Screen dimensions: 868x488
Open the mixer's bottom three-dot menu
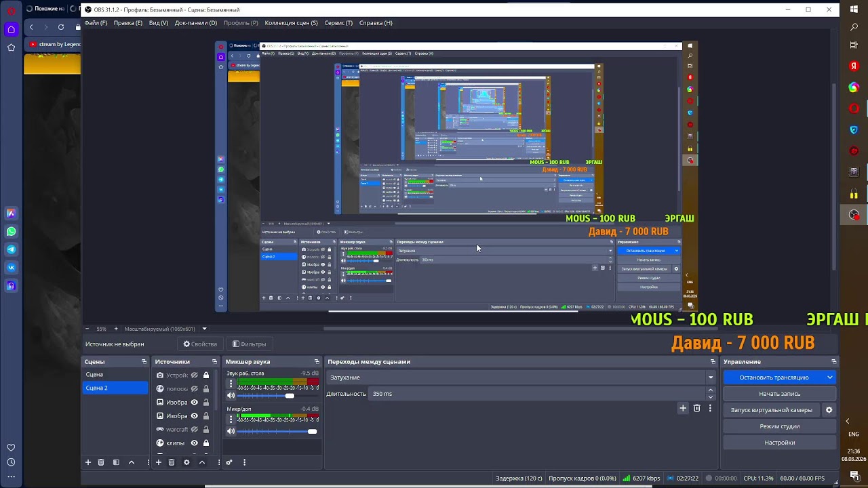(x=244, y=462)
